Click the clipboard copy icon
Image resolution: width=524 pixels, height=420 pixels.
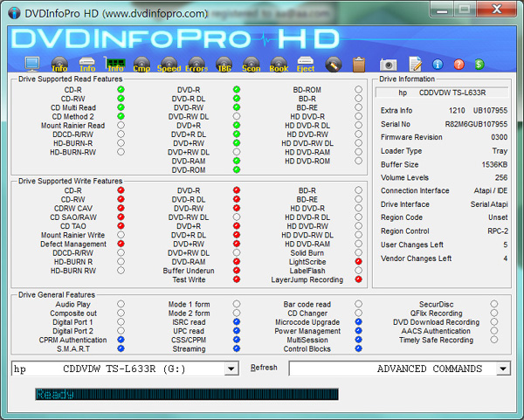[359, 64]
